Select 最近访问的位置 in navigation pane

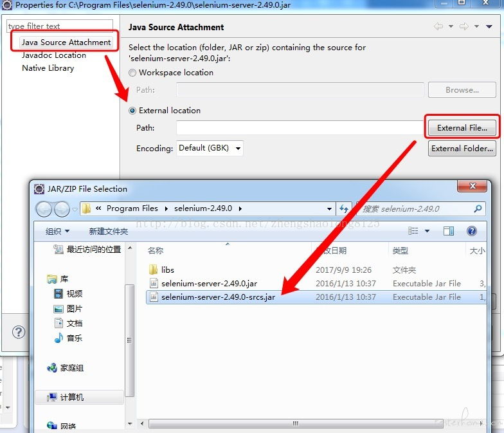(x=87, y=250)
